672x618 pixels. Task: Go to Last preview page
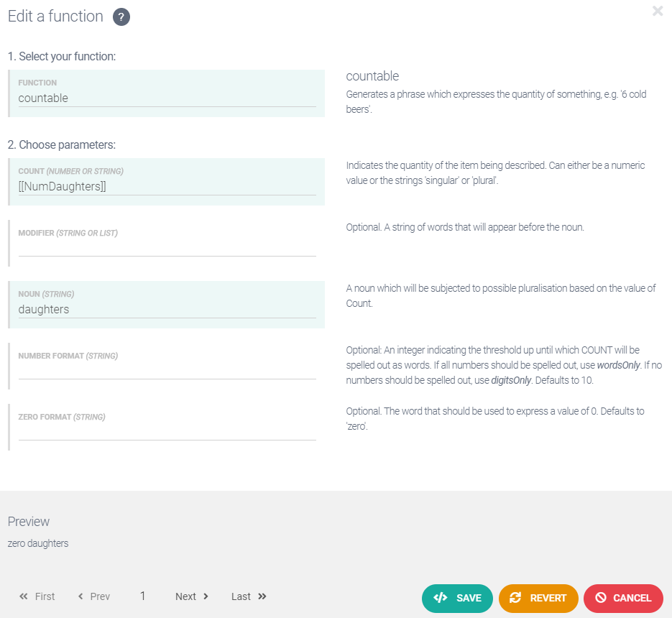[x=241, y=596]
